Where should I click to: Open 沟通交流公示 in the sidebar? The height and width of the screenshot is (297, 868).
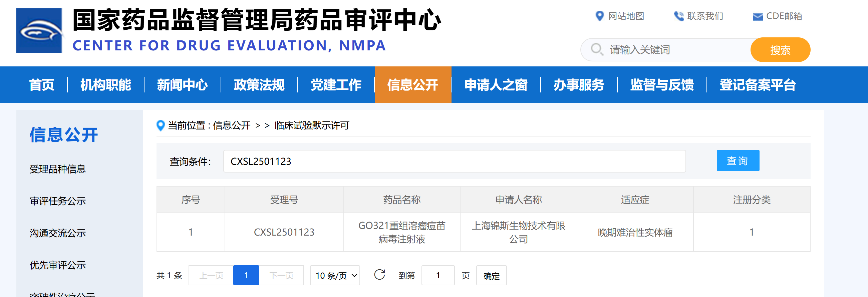tap(58, 233)
